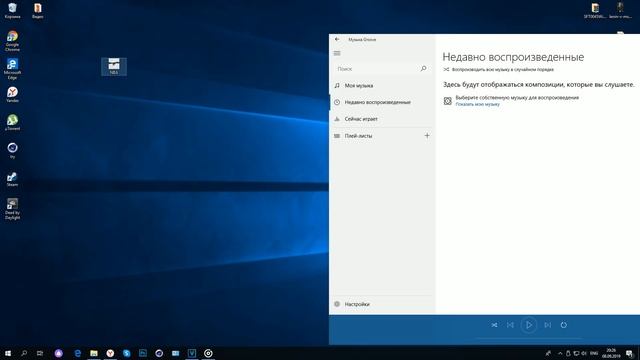This screenshot has width=640, height=360.
Task: Launch the Microsoft Edge desktop shortcut
Action: [x=12, y=69]
